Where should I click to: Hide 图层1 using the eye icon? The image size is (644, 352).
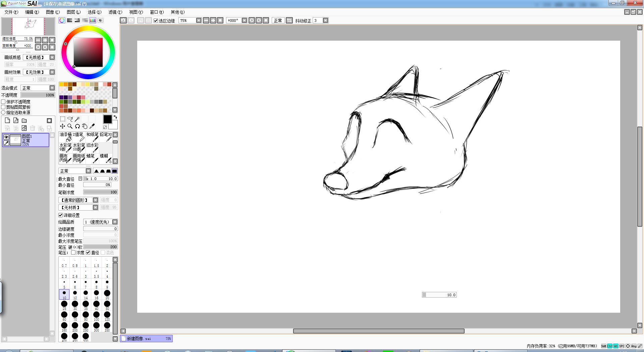6,137
